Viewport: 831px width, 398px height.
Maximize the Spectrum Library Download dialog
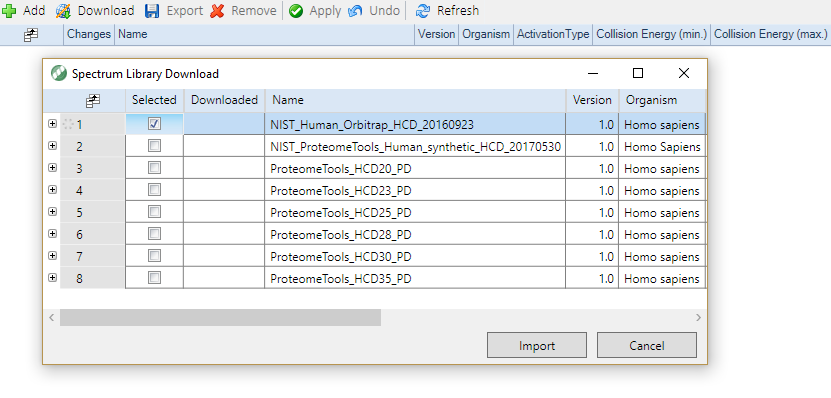pos(638,73)
